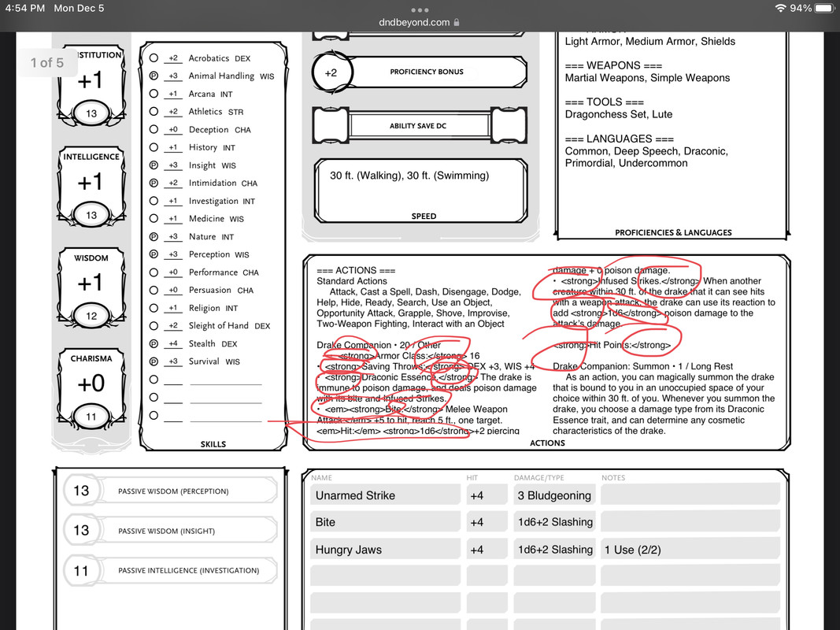Tap the battery status icon

click(x=825, y=8)
